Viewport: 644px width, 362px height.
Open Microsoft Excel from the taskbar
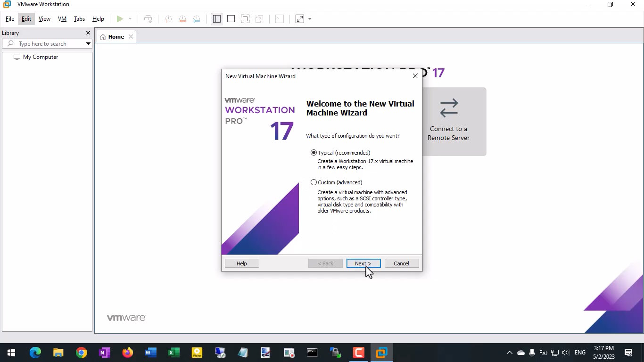click(x=174, y=353)
